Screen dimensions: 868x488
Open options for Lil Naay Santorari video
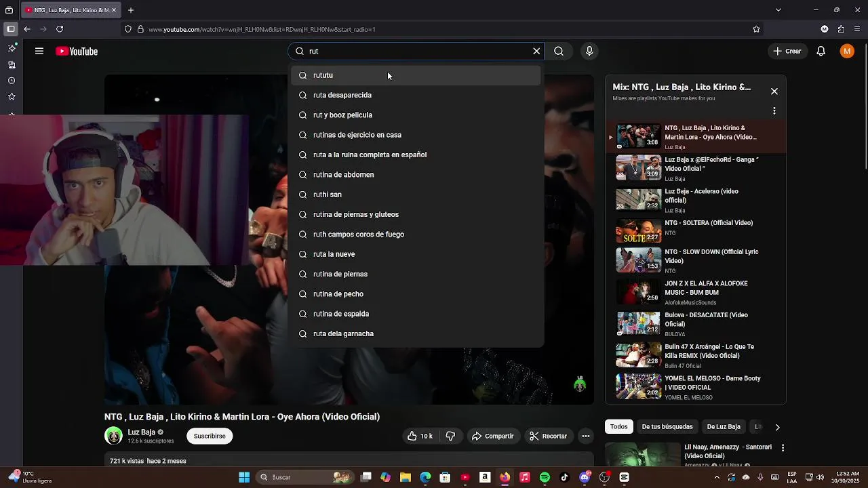pyautogui.click(x=783, y=448)
